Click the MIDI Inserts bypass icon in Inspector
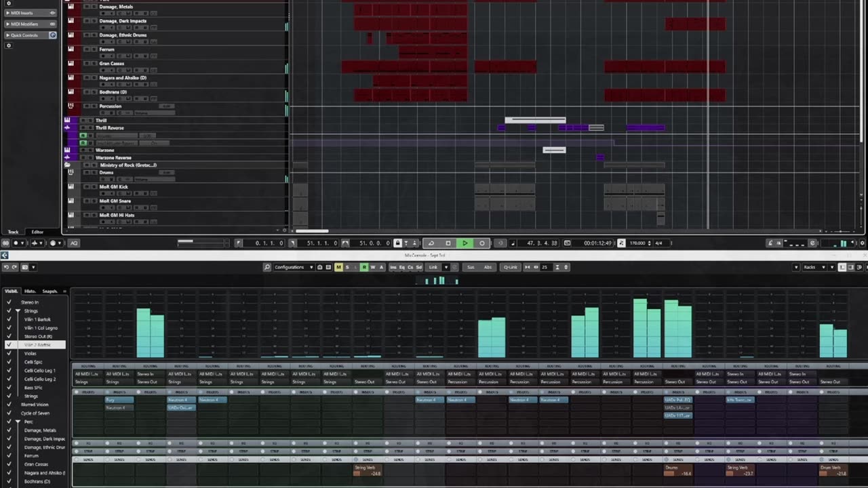 click(x=53, y=13)
